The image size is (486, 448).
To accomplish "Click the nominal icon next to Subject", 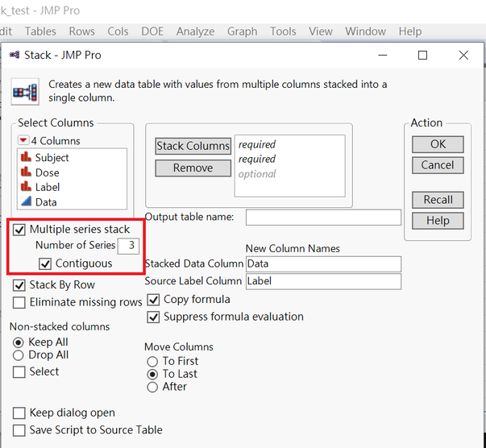I will click(x=26, y=157).
